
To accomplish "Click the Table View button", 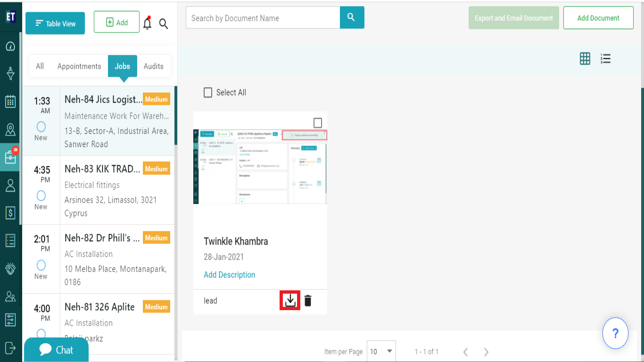I will (55, 23).
